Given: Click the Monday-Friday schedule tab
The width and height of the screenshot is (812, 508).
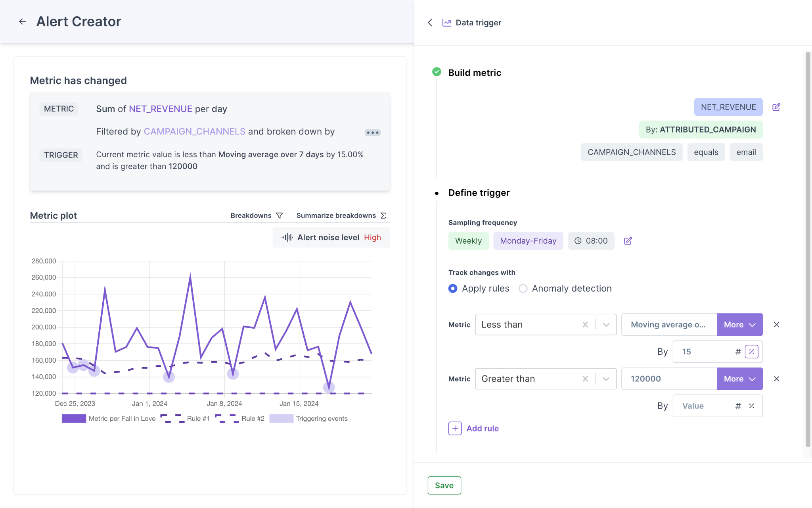Looking at the screenshot, I should [527, 241].
